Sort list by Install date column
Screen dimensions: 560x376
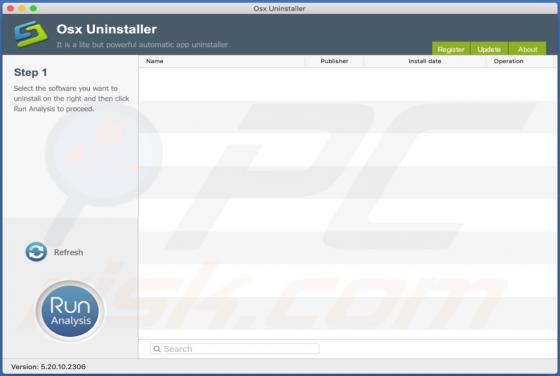[425, 61]
